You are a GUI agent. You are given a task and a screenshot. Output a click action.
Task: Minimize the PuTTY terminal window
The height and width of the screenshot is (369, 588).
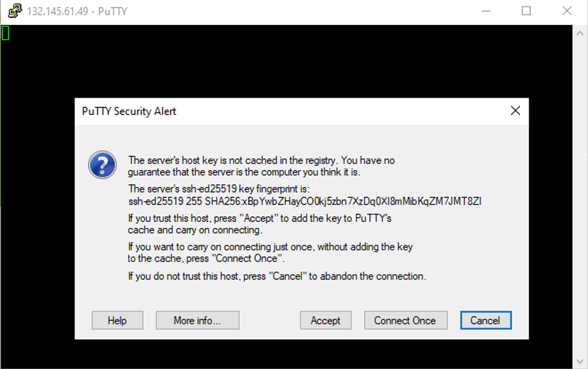pyautogui.click(x=485, y=11)
